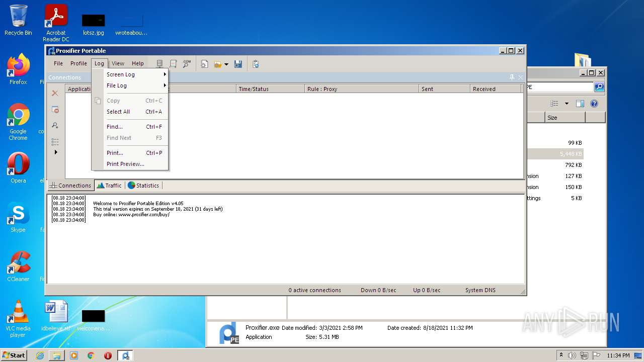644x362 pixels.
Task: Click the pin icon of Connections panel
Action: pos(512,77)
